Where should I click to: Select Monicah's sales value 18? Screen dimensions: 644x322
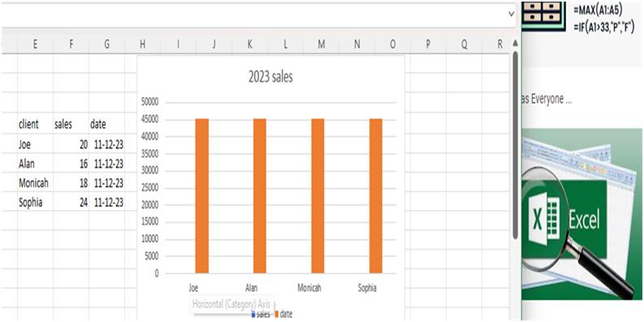pos(71,182)
